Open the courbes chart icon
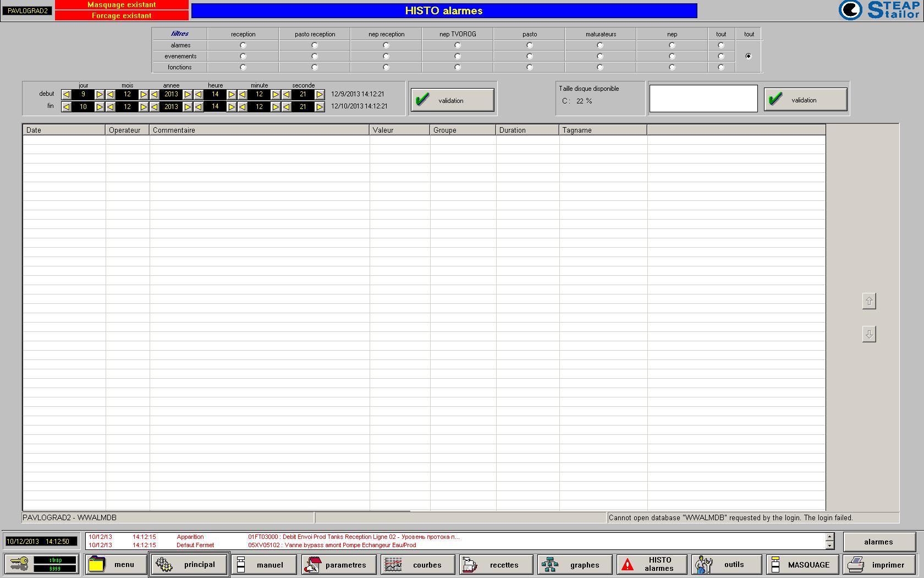The height and width of the screenshot is (578, 924). (x=393, y=564)
